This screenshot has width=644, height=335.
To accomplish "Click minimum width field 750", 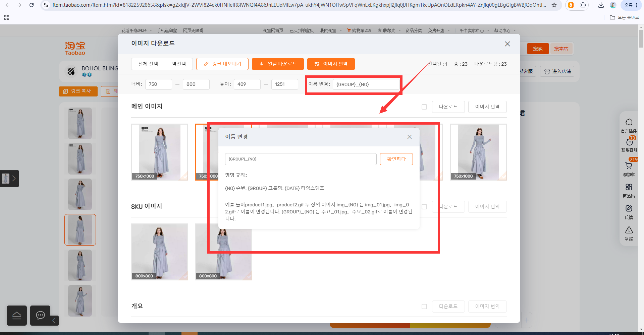I will tap(159, 84).
